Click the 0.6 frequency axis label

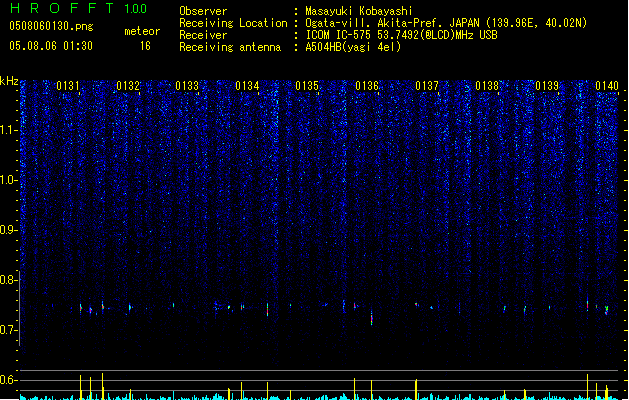coord(8,380)
